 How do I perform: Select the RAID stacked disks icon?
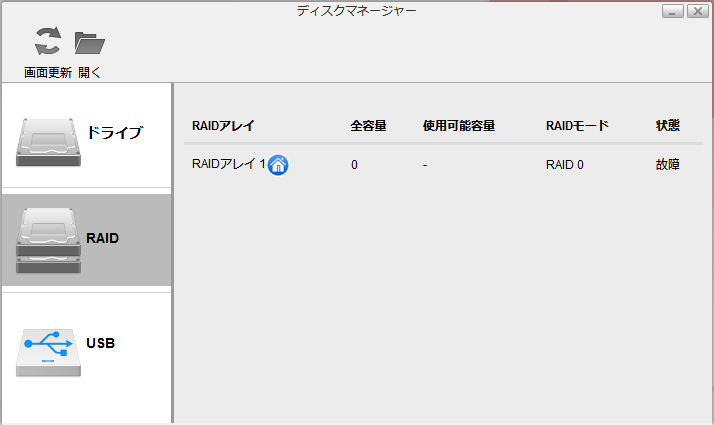pyautogui.click(x=48, y=241)
